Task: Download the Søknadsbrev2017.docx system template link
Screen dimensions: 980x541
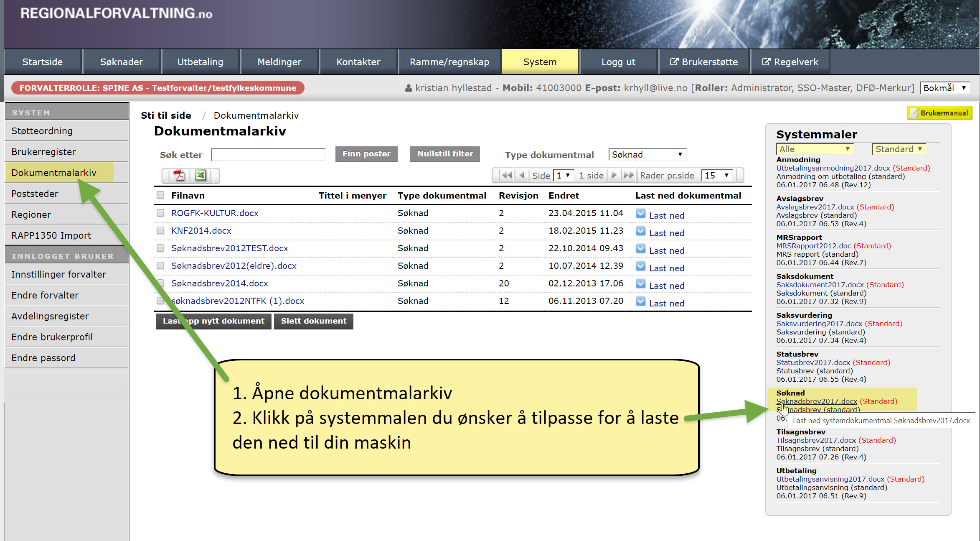Action: click(x=816, y=401)
